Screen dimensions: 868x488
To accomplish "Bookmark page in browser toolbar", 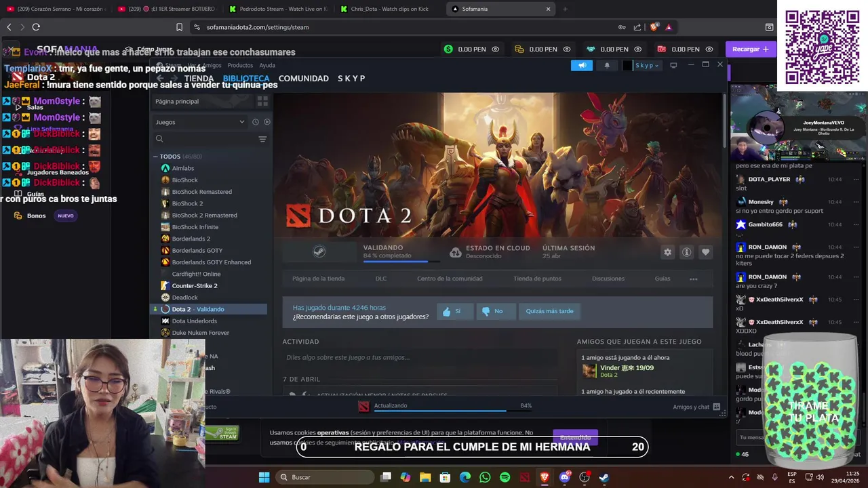I will point(179,27).
